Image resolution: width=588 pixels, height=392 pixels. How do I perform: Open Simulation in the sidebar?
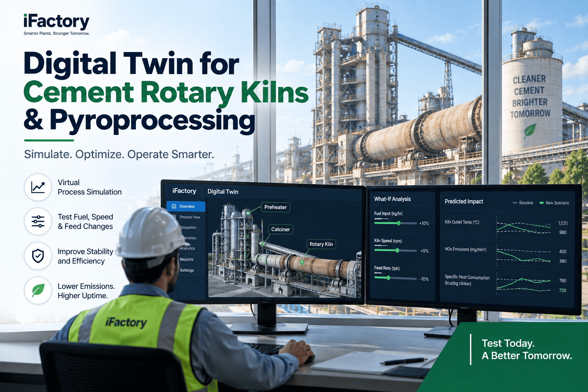[188, 227]
